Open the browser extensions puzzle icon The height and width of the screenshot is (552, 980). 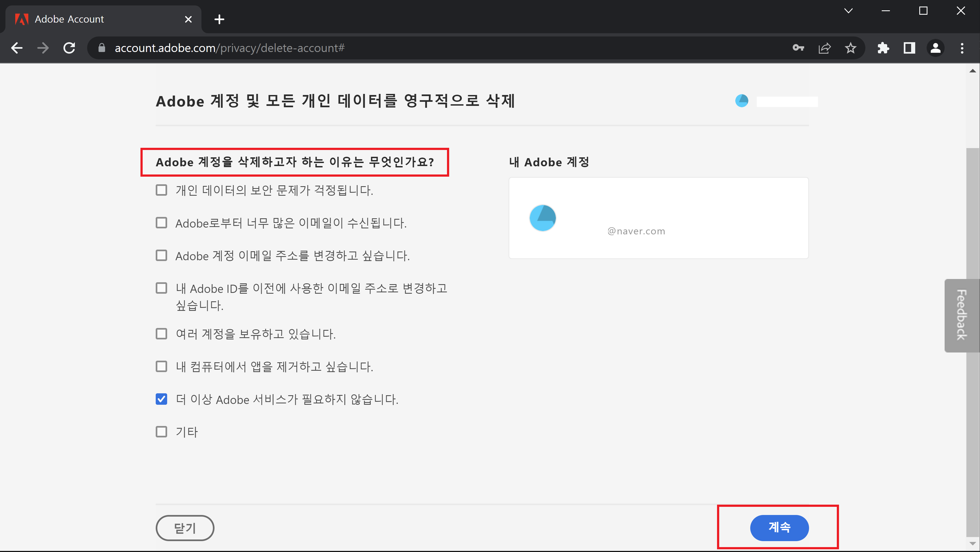[x=883, y=48]
